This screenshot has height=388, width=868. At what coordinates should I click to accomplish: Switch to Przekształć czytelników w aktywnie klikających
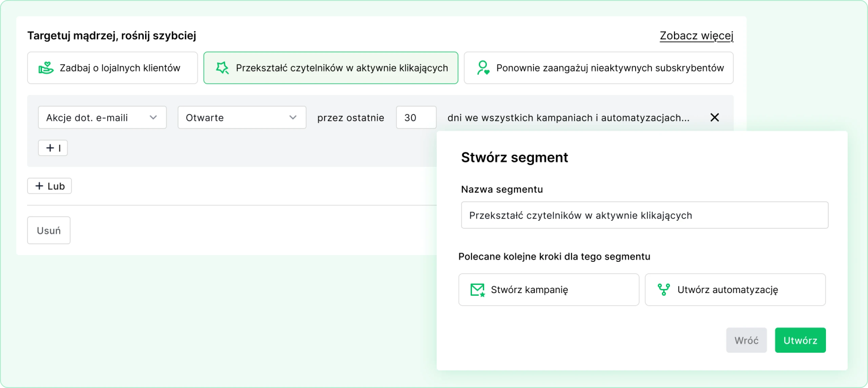point(331,68)
